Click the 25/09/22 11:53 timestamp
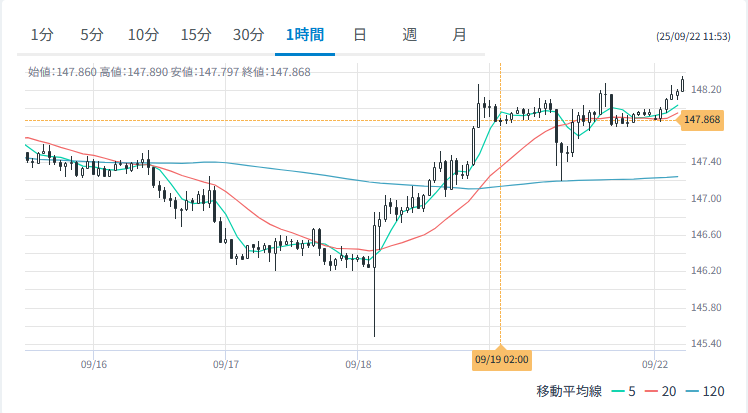The image size is (748, 413). click(697, 36)
